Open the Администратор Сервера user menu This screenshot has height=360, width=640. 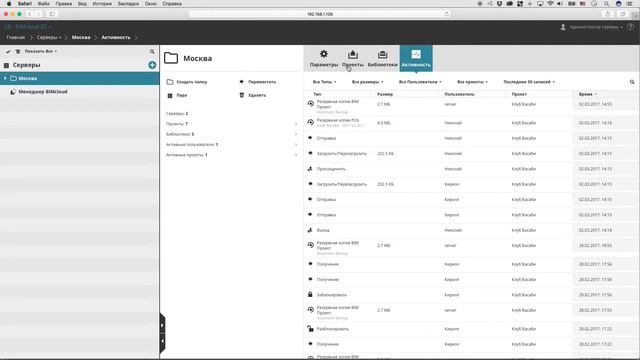click(592, 27)
